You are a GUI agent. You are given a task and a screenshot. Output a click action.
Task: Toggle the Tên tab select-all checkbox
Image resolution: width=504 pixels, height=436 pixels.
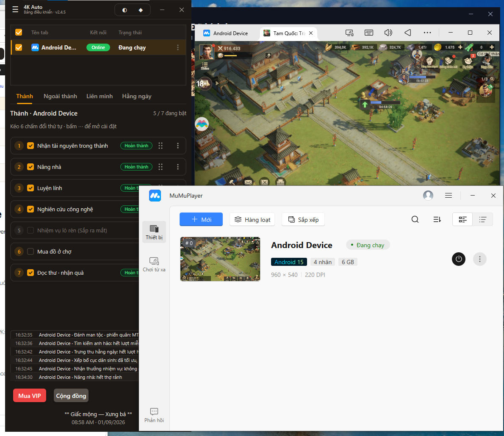click(19, 33)
